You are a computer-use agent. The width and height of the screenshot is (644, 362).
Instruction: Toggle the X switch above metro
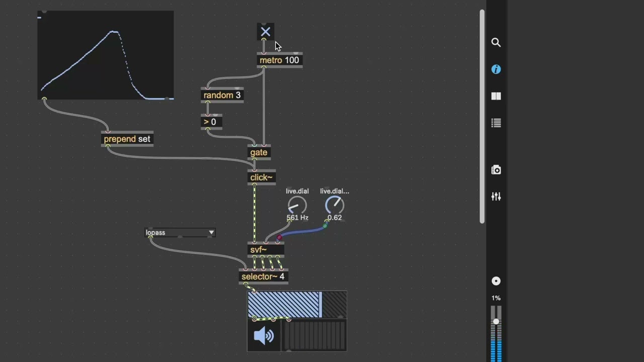tap(265, 32)
